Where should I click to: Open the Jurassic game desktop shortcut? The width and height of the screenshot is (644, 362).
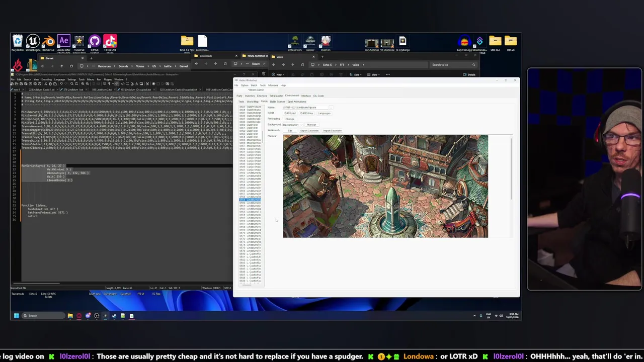[x=310, y=43]
